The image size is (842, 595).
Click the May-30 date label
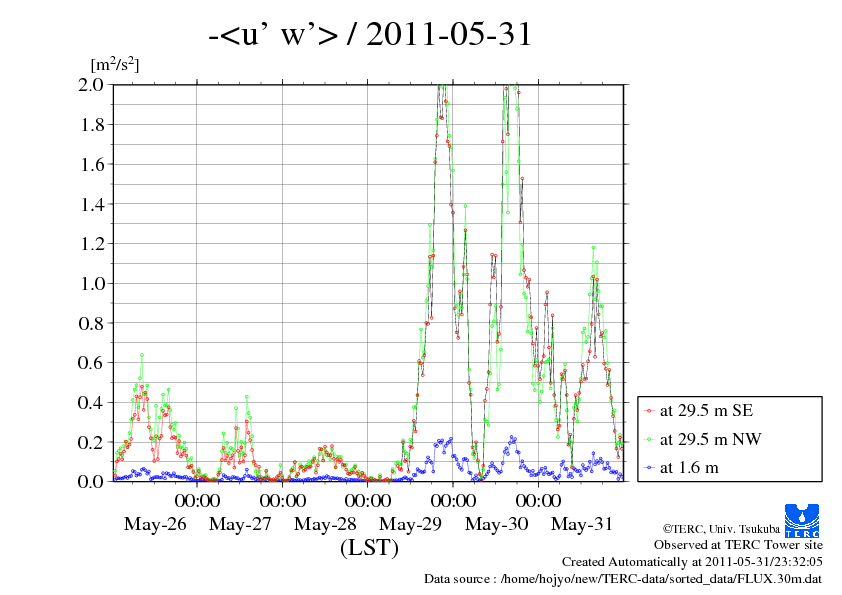(x=496, y=524)
